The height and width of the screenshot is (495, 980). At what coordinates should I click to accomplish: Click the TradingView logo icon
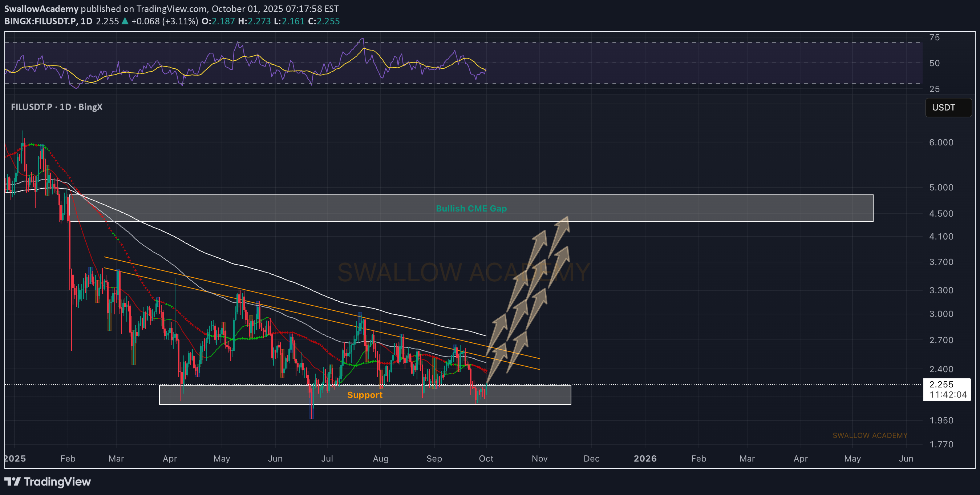(x=12, y=482)
